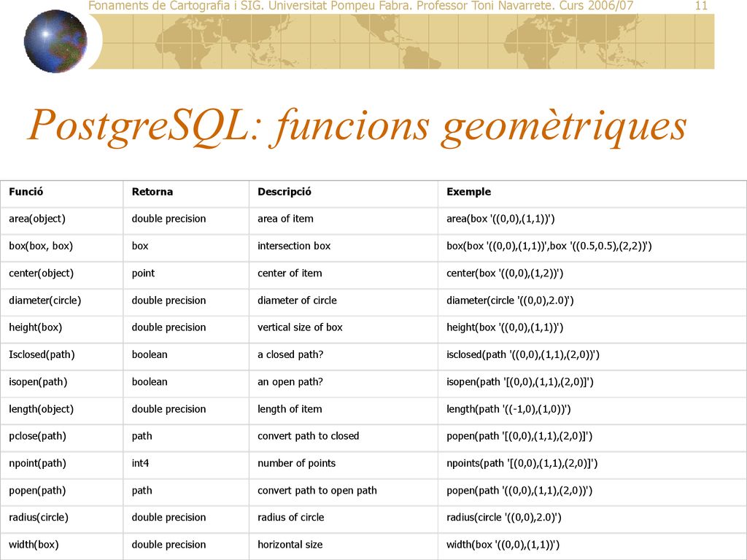This screenshot has height=560, width=747.
Task: Click the example starting 'npoints(path'
Action: [522, 463]
